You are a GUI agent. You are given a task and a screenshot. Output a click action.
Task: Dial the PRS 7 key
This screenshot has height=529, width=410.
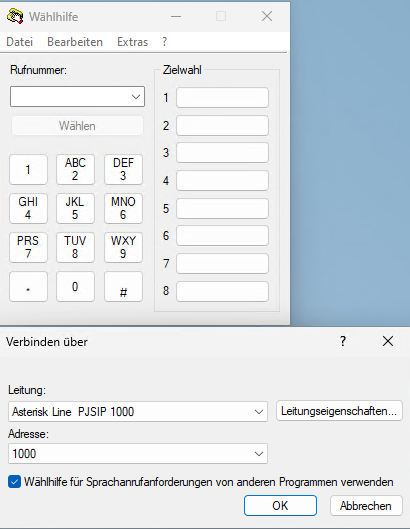pos(28,248)
